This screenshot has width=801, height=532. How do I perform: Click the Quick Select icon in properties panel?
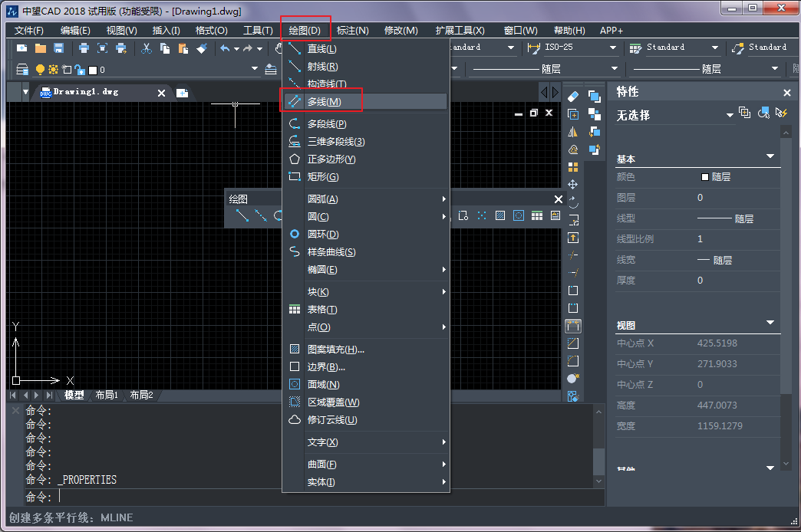[781, 113]
